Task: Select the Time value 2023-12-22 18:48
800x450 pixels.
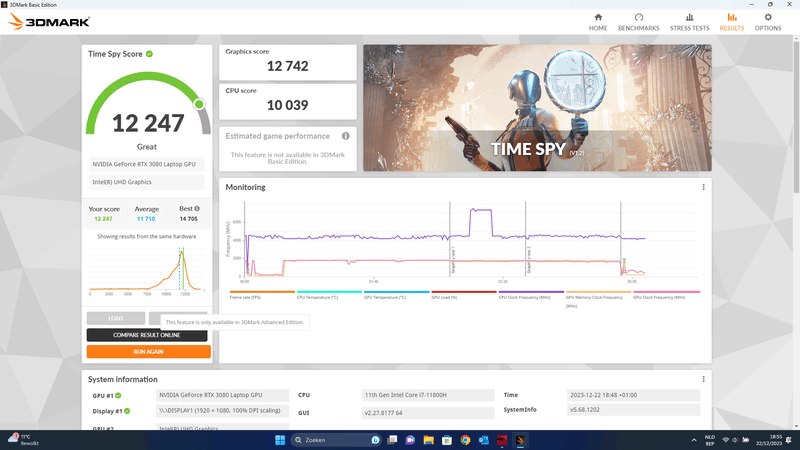Action: tap(633, 395)
